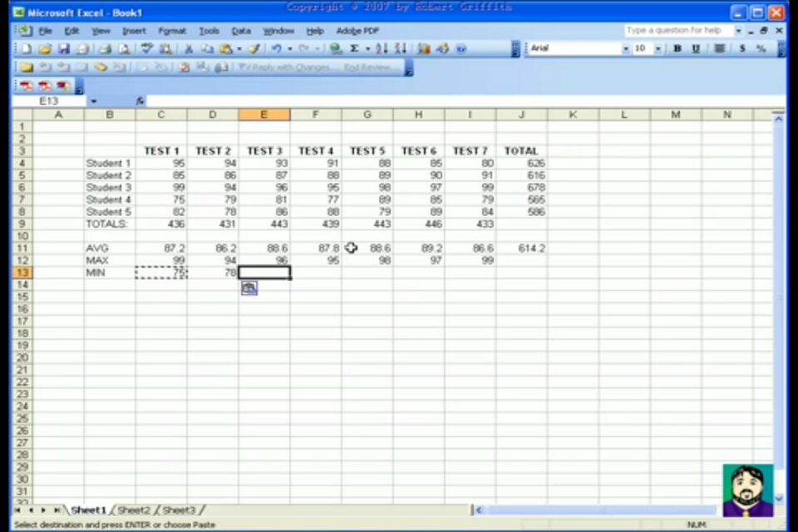Open the Data menu
Viewport: 798px width, 532px height.
point(241,31)
